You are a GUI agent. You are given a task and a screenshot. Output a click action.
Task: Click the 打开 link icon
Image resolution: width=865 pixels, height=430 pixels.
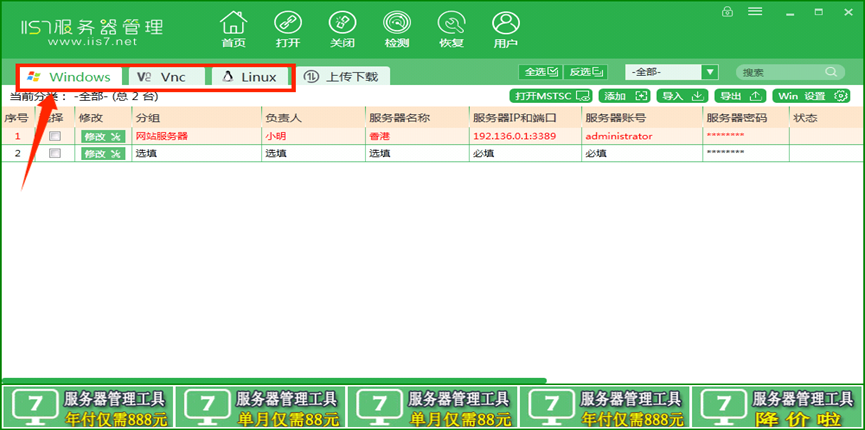pyautogui.click(x=288, y=29)
